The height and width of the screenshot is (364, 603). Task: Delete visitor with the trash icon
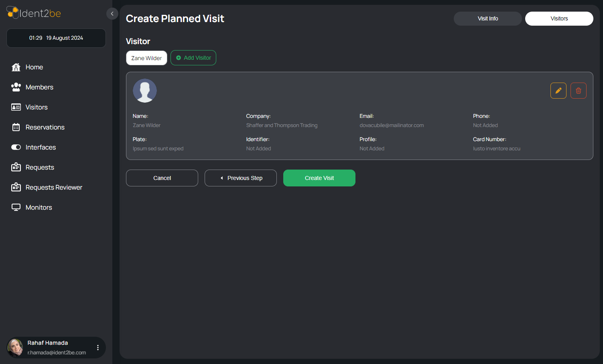(579, 91)
